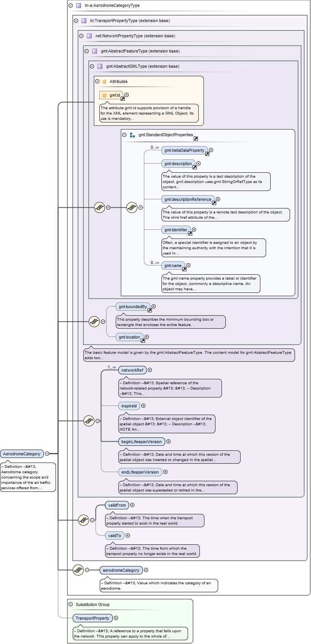Collapse gml:StandardObjectProperties group
The image size is (311, 644).
click(x=124, y=135)
